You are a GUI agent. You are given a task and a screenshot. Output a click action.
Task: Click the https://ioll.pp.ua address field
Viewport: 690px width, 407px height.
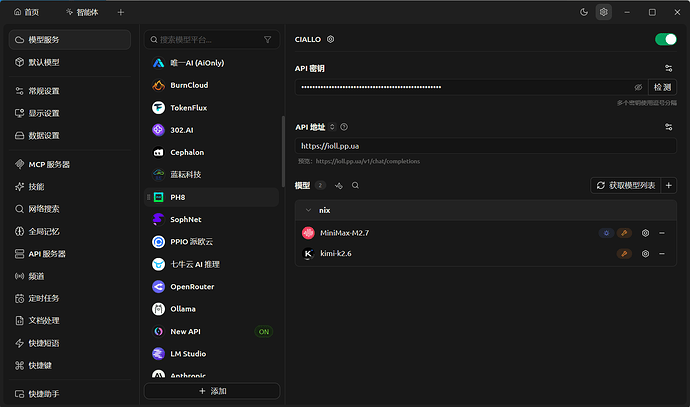(x=485, y=146)
